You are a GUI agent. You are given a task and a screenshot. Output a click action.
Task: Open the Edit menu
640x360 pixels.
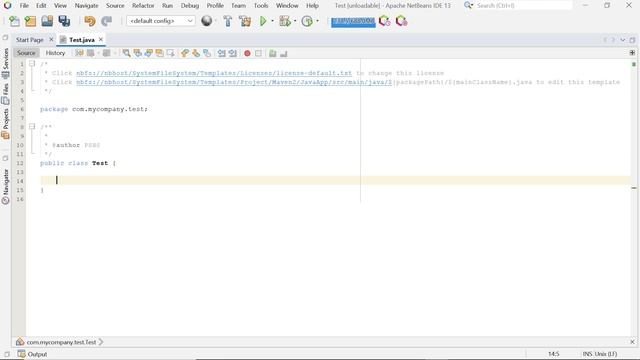[x=41, y=6]
